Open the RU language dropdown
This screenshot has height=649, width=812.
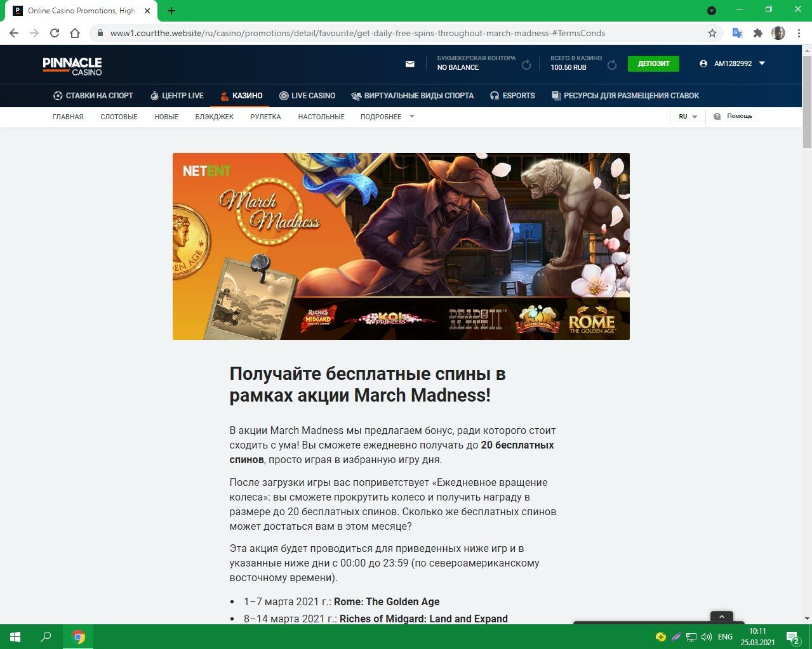(x=688, y=117)
